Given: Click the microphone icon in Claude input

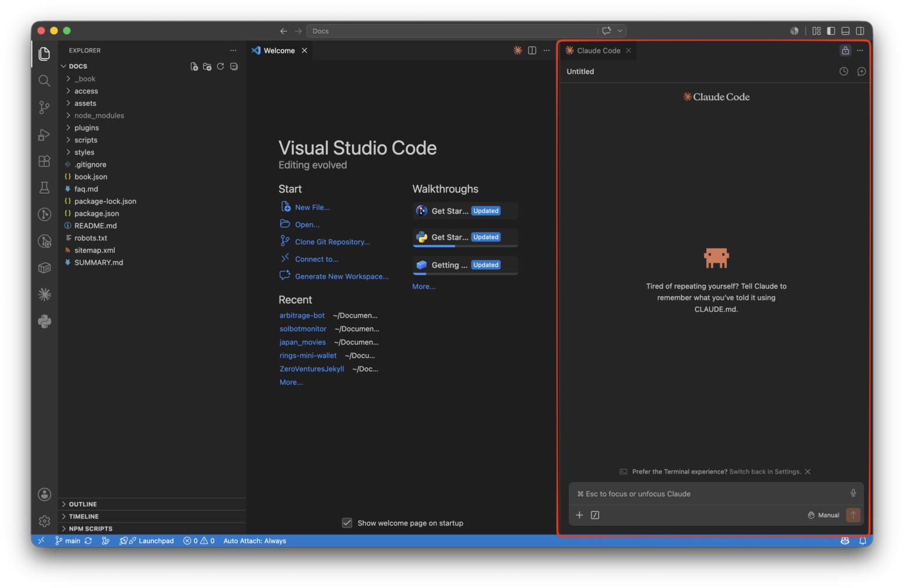Looking at the screenshot, I should 853,493.
